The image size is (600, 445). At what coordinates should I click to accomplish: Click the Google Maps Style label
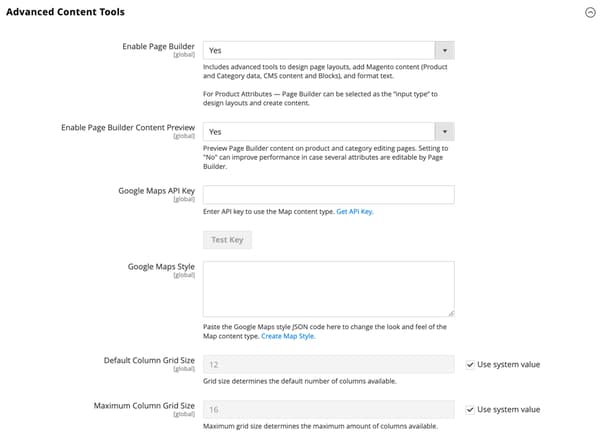click(x=161, y=266)
